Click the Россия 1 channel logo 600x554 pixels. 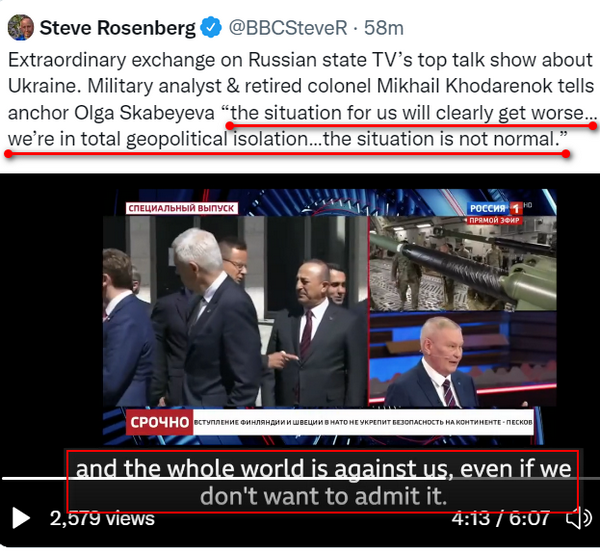point(495,208)
